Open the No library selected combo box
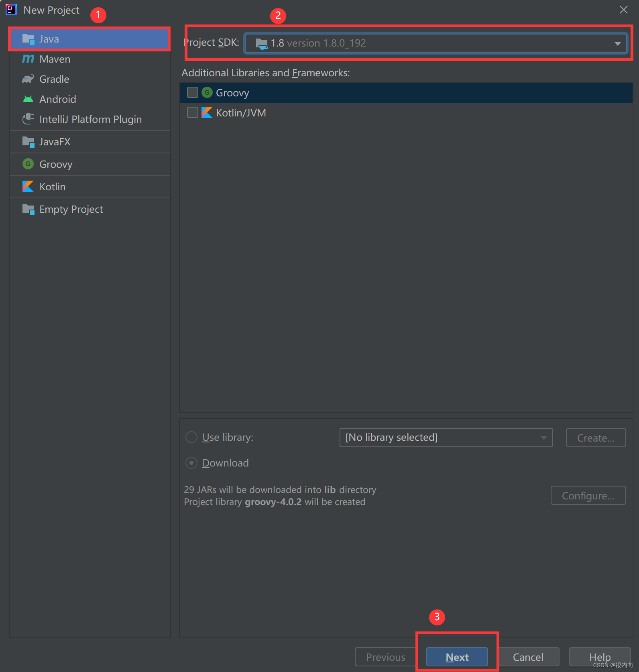This screenshot has width=639, height=672. (x=446, y=438)
